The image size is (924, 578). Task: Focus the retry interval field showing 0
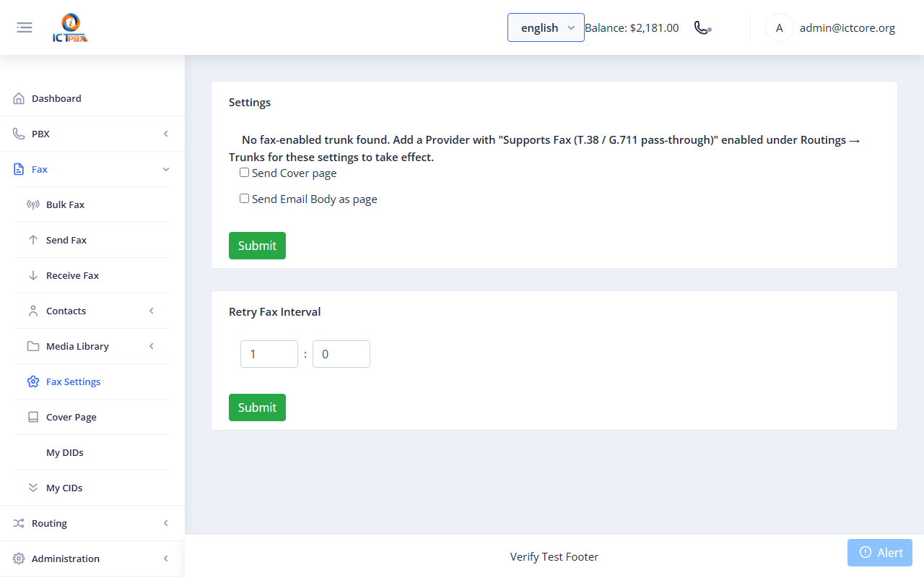(x=341, y=354)
